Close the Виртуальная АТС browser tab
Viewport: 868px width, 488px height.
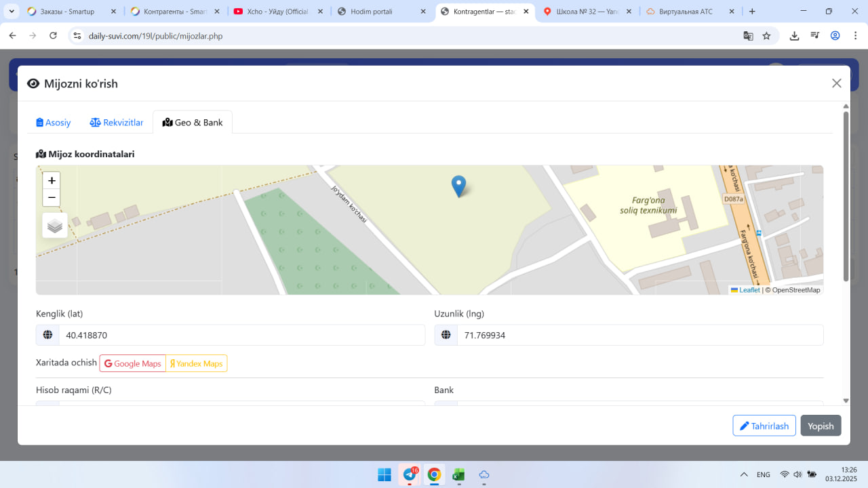(x=732, y=12)
